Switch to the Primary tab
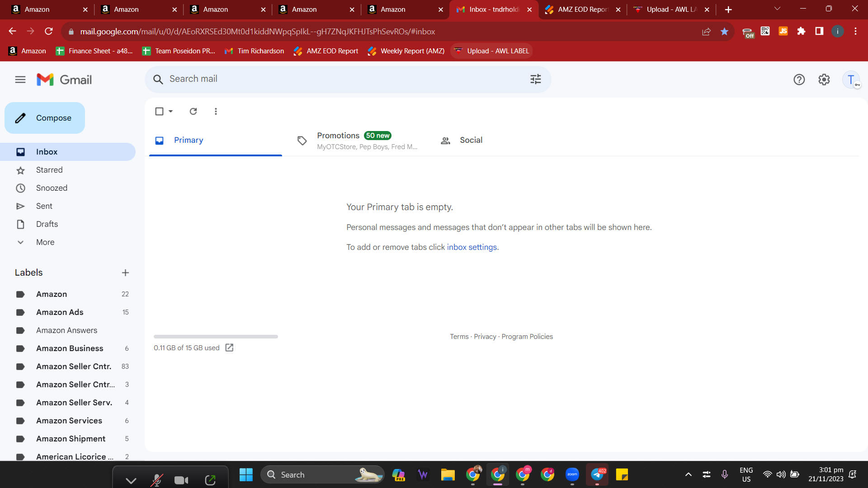Viewport: 868px width, 488px height. tap(216, 140)
